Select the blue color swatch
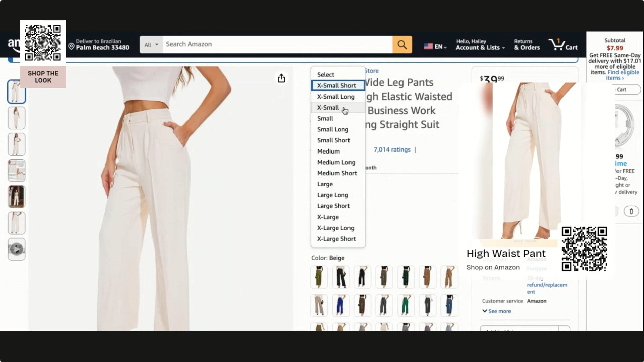This screenshot has width=644, height=362. point(340,305)
